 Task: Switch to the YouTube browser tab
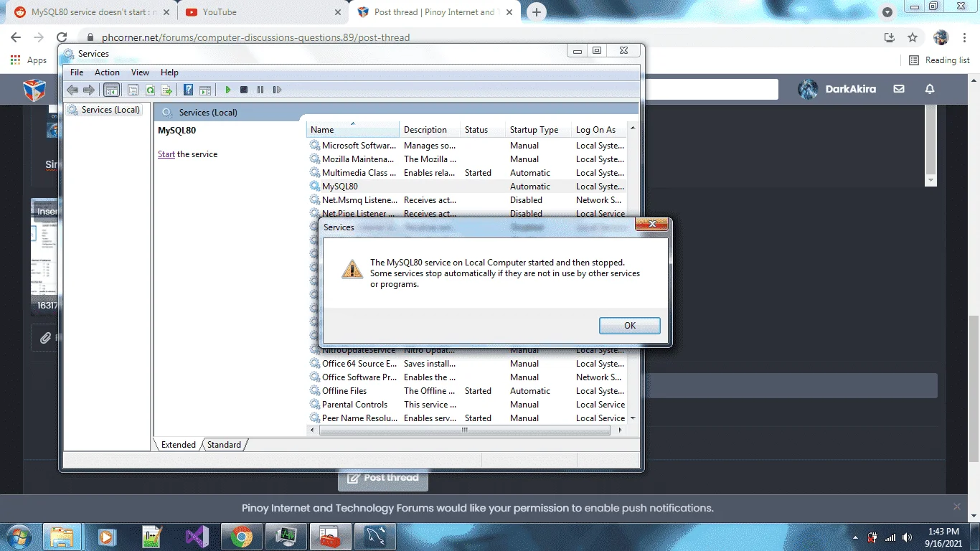coord(261,12)
